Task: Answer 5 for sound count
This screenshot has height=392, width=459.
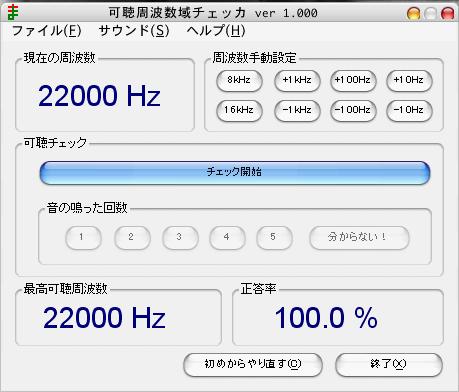Action: [x=274, y=238]
